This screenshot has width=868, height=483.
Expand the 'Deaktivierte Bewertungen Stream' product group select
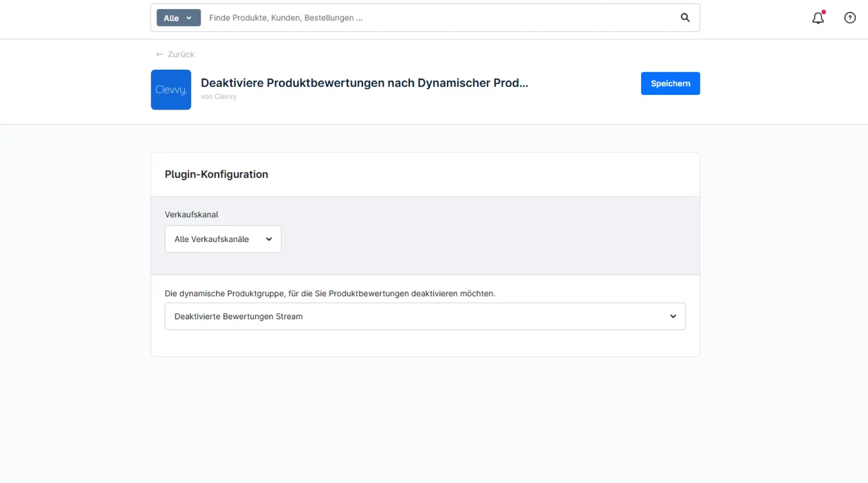(425, 316)
